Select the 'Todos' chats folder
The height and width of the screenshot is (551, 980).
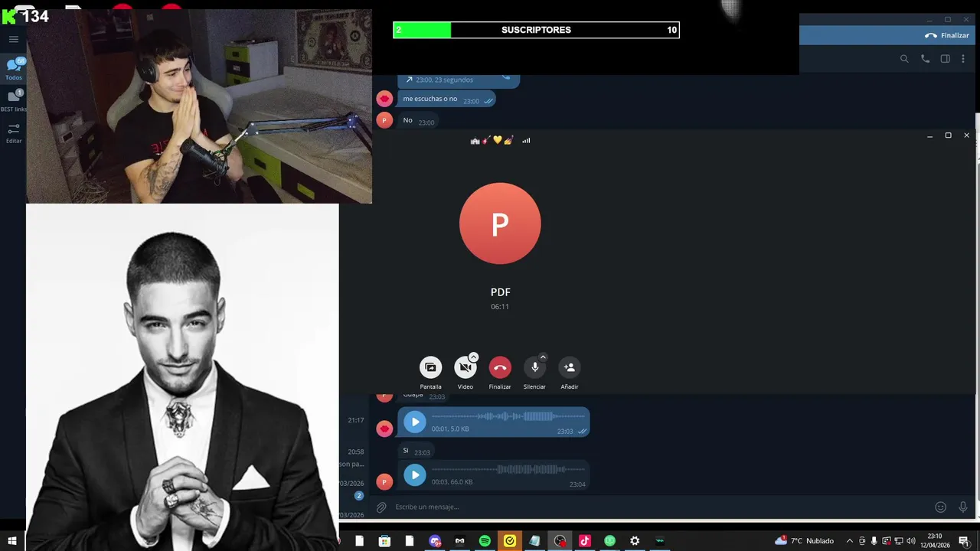(14, 69)
